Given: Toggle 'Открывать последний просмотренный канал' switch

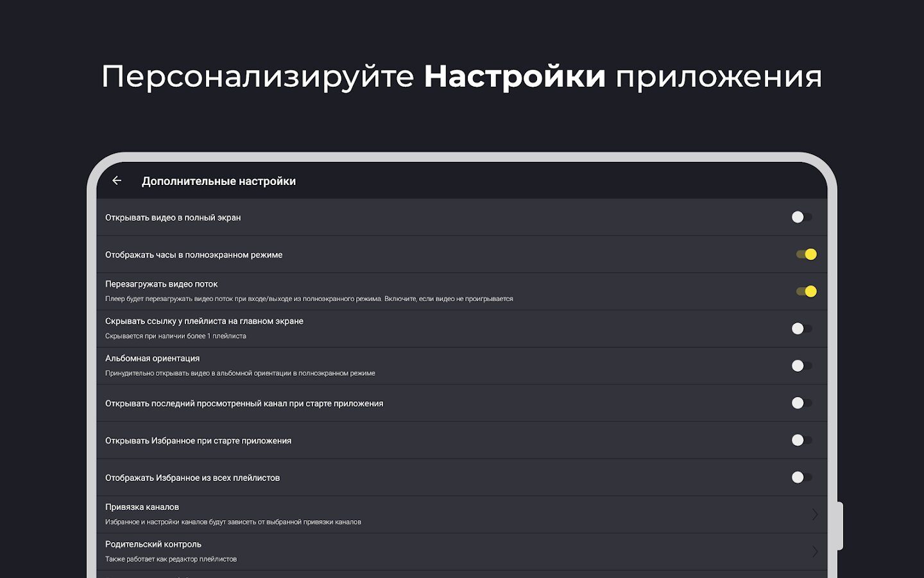Looking at the screenshot, I should 802,403.
